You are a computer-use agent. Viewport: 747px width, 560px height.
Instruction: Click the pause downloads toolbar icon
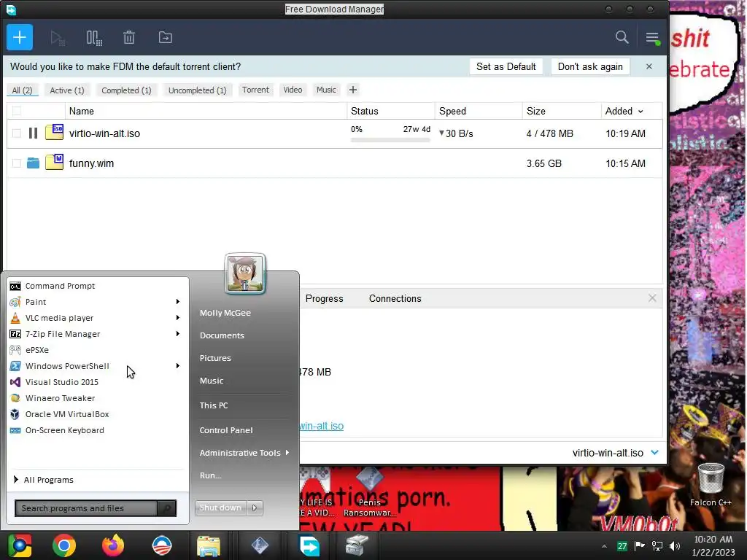94,38
